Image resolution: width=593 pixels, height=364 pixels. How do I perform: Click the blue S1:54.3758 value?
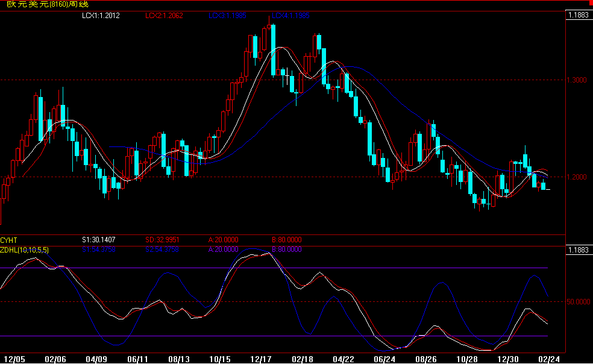(99, 249)
